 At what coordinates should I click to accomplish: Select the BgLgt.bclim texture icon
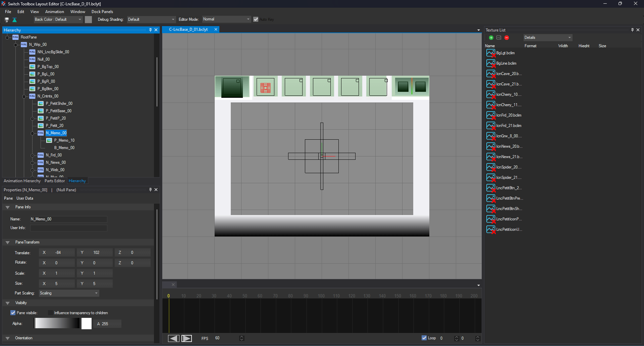(x=491, y=53)
